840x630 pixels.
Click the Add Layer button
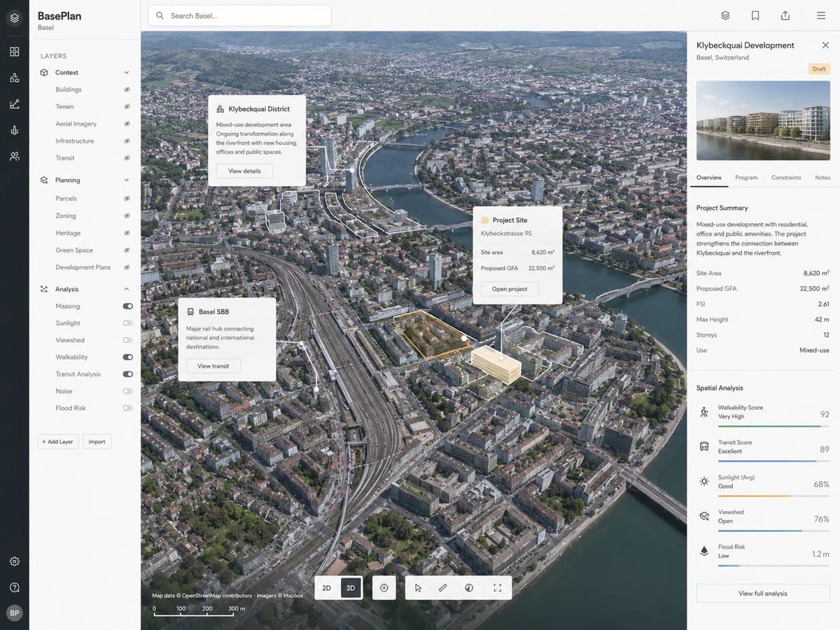58,442
